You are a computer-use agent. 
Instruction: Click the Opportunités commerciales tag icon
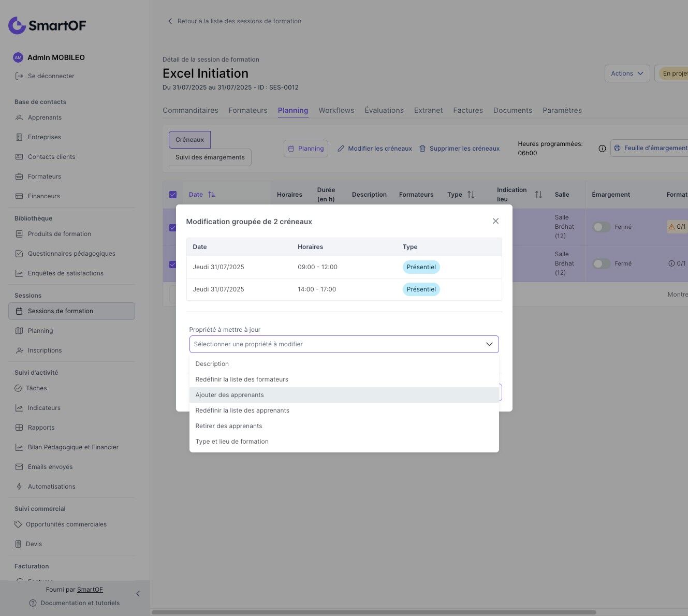tap(18, 524)
